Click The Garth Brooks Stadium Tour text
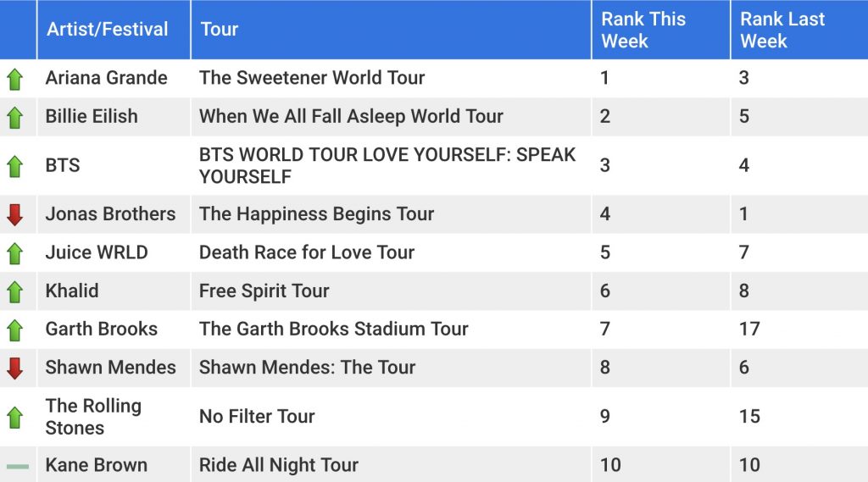This screenshot has height=482, width=868. point(334,329)
